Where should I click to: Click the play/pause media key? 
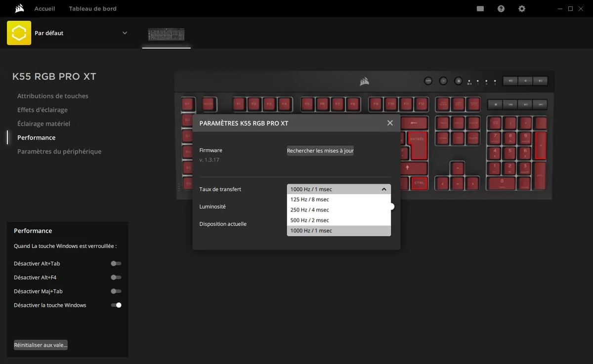pyautogui.click(x=525, y=104)
